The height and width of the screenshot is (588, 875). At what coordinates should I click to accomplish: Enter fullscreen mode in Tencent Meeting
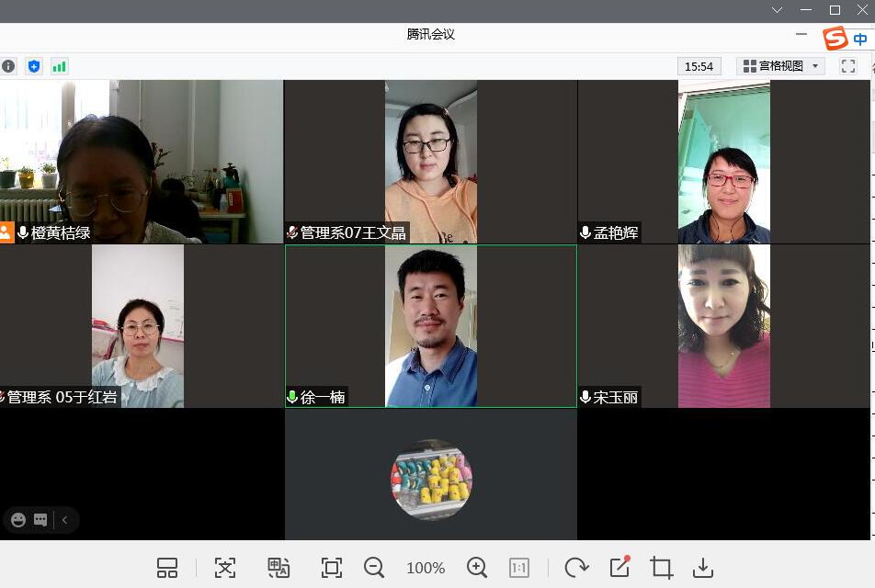pyautogui.click(x=848, y=66)
